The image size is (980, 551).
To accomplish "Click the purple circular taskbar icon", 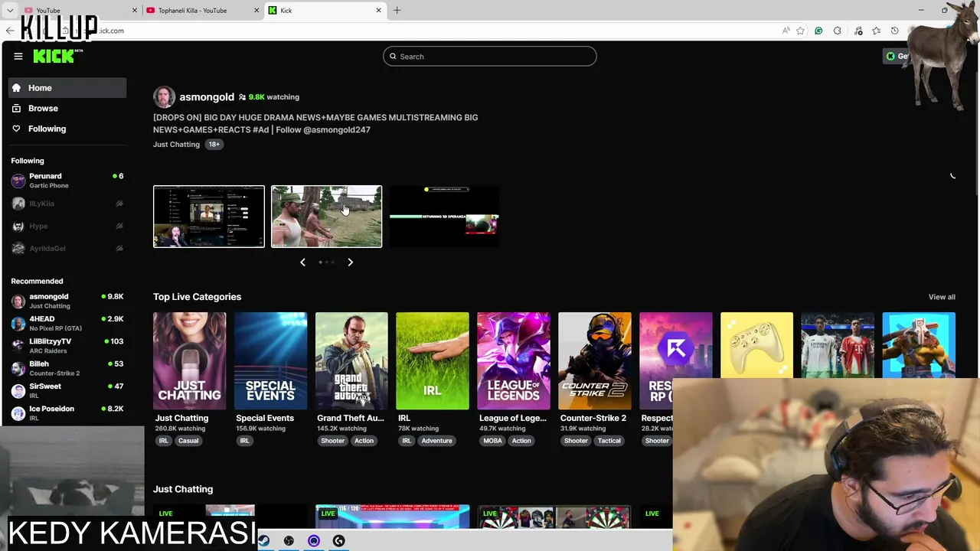I will pyautogui.click(x=314, y=541).
